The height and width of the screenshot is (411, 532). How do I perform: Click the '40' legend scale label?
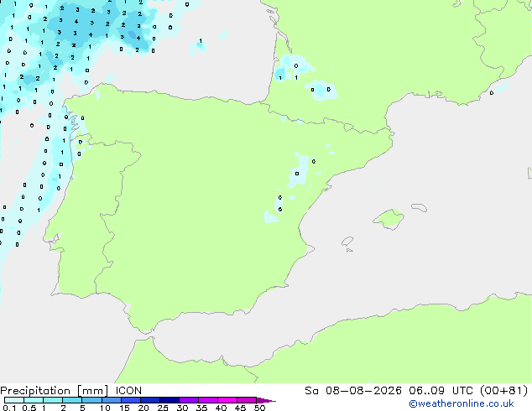click(221, 408)
